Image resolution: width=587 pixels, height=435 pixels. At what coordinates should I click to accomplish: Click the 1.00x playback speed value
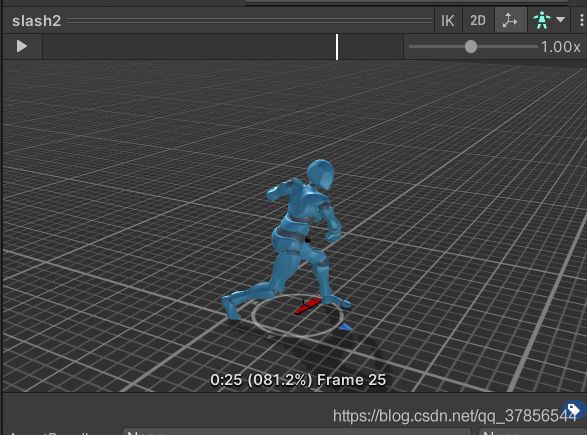[560, 47]
